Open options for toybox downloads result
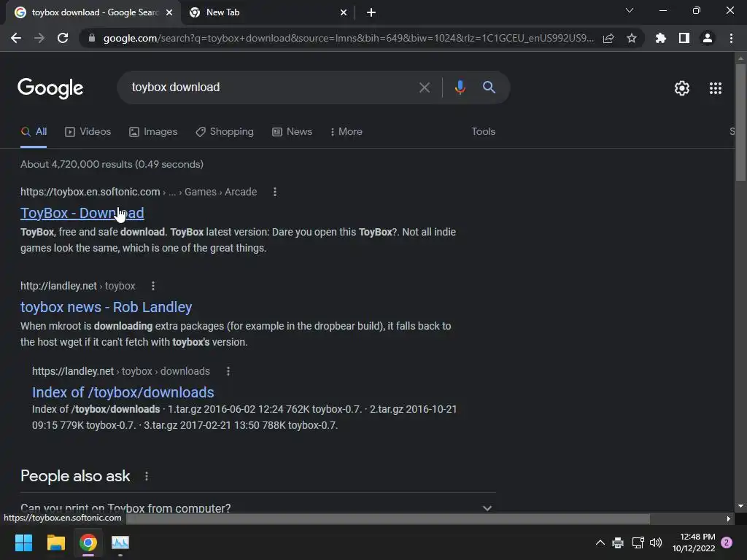The image size is (747, 560). (x=228, y=371)
